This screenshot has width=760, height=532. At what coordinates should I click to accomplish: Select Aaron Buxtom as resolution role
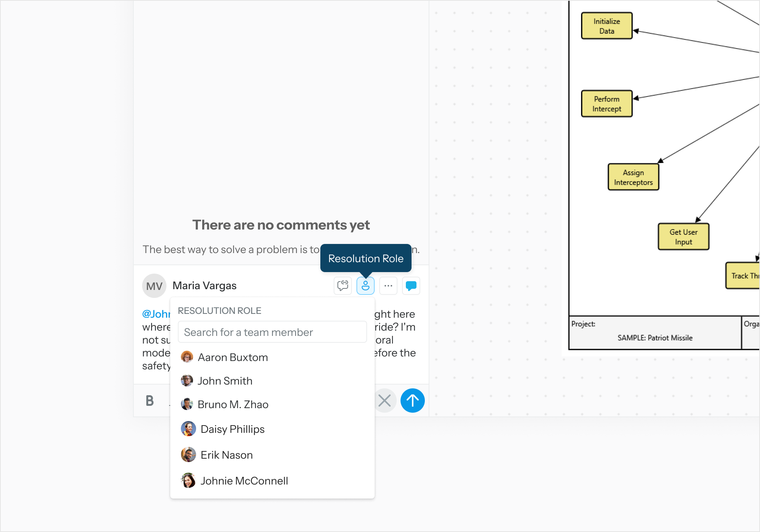(232, 357)
